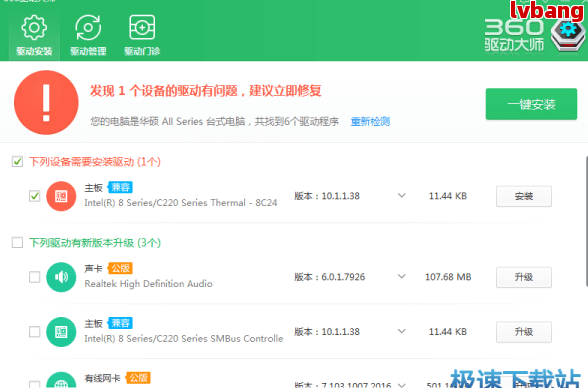Click 公版 tag on 有线网卡 row

[138, 378]
